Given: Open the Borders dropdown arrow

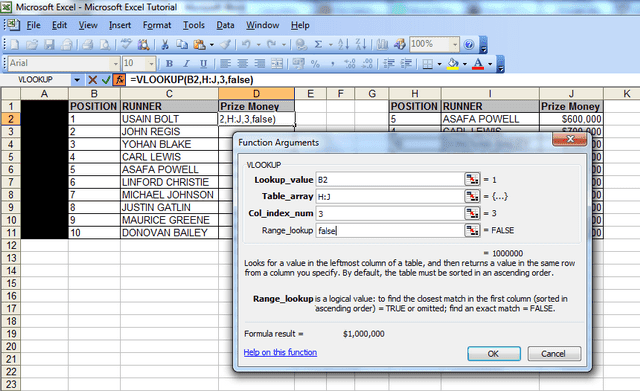Looking at the screenshot, I should coord(439,64).
